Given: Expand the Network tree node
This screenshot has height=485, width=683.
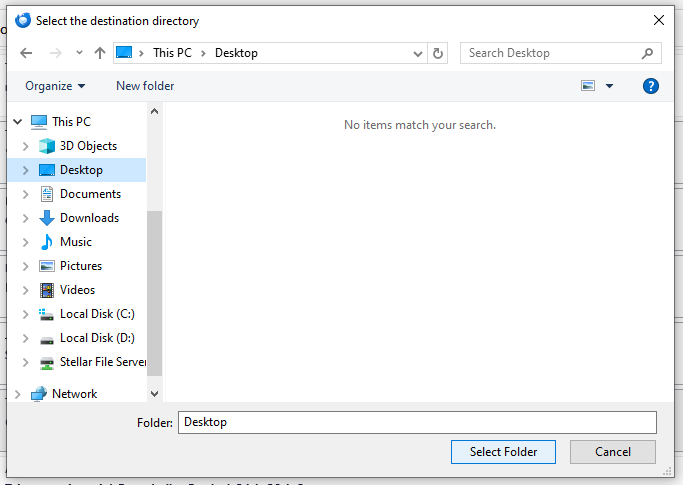Looking at the screenshot, I should pos(17,394).
